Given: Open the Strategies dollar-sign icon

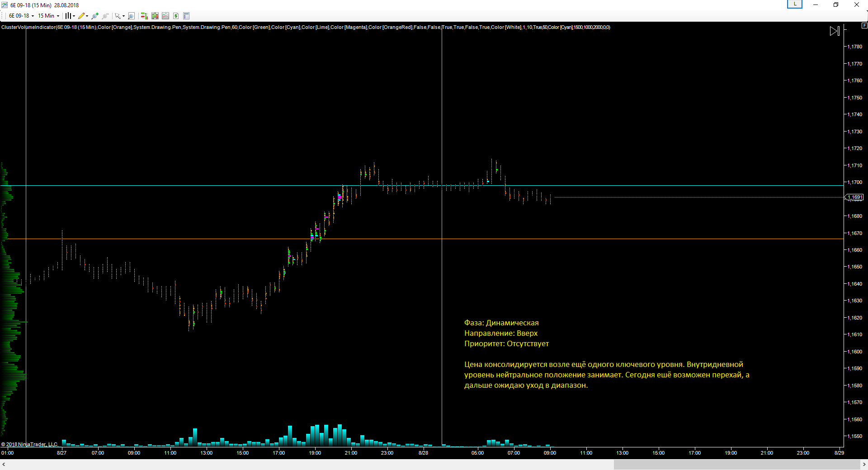Looking at the screenshot, I should [x=176, y=16].
